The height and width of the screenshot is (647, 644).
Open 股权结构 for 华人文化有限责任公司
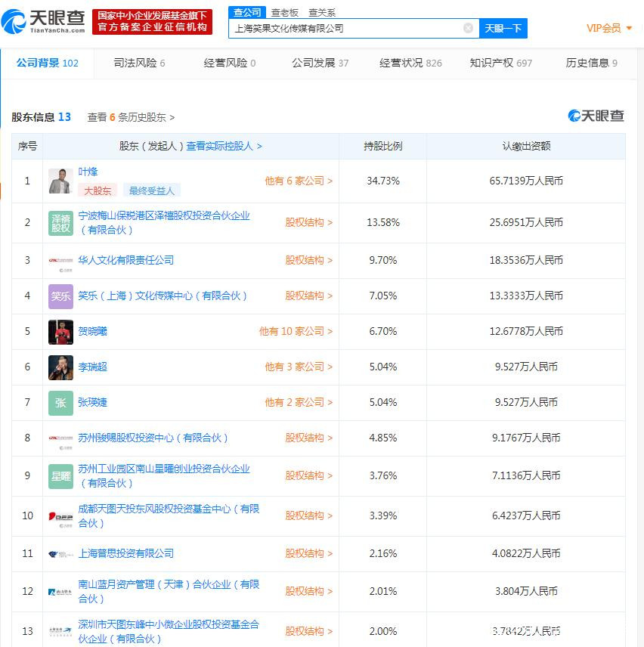pyautogui.click(x=308, y=260)
